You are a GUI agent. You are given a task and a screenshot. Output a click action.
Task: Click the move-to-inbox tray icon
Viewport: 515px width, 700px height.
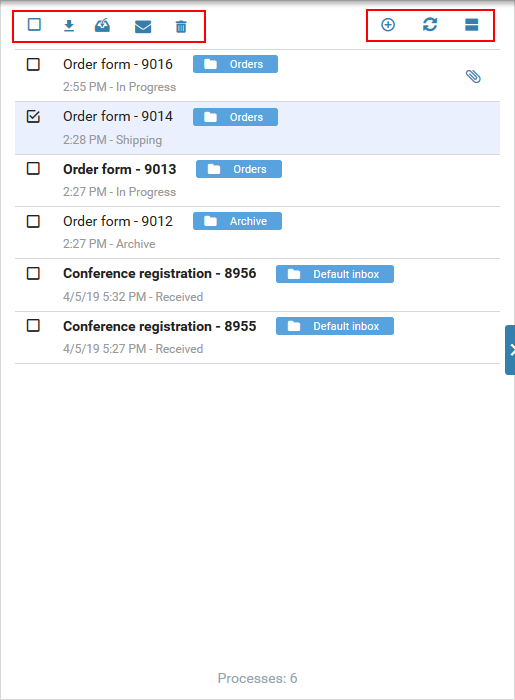(102, 25)
